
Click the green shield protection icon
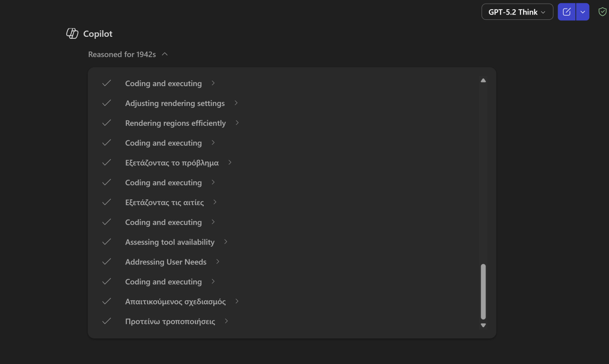(602, 12)
